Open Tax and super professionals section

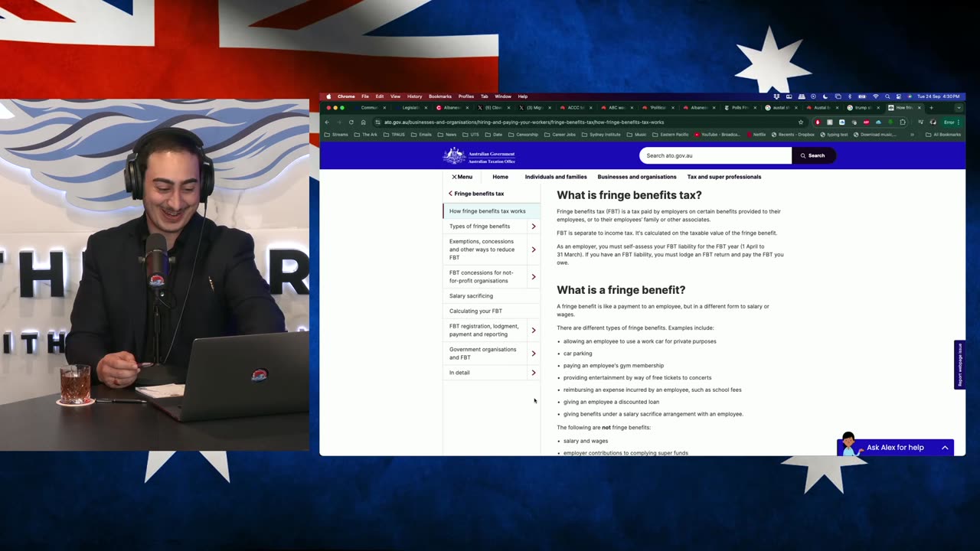pos(724,177)
